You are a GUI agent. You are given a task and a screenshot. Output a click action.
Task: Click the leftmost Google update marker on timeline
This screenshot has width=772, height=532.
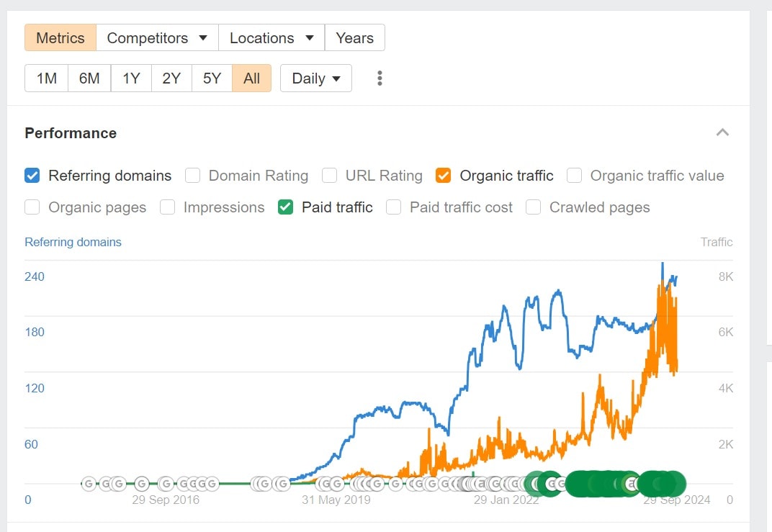coord(89,484)
